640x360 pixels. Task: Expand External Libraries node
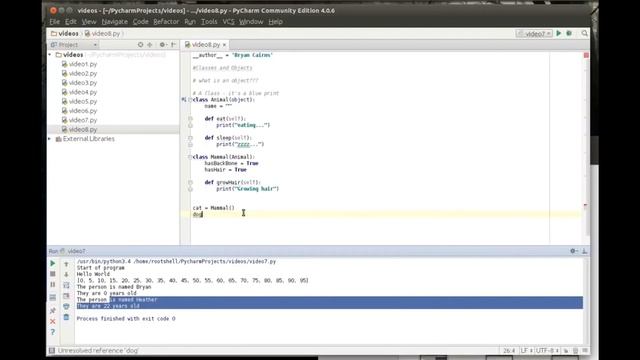50,139
